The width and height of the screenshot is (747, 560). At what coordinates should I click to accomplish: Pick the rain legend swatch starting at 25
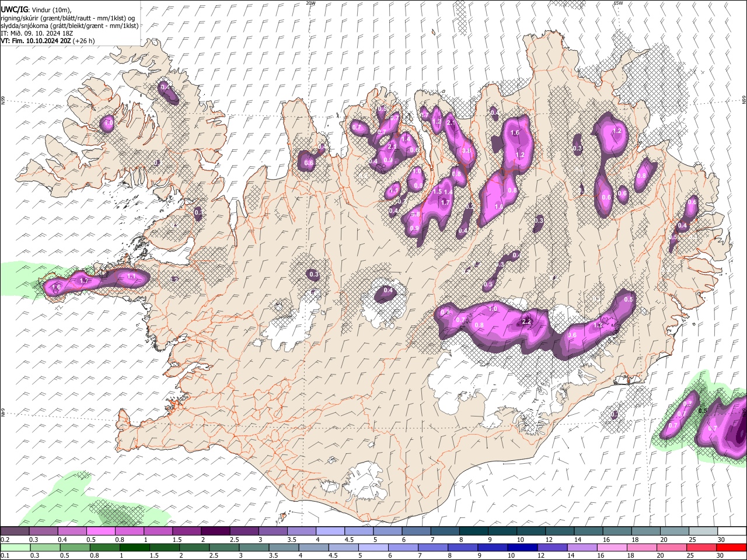701,547
